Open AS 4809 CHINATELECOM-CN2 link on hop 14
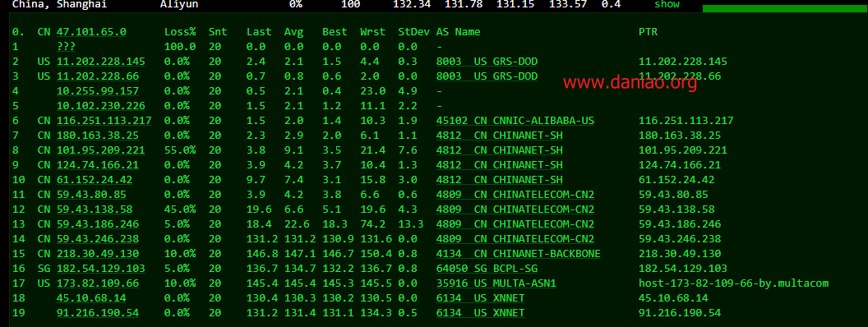Image resolution: width=868 pixels, height=327 pixels. [x=515, y=239]
